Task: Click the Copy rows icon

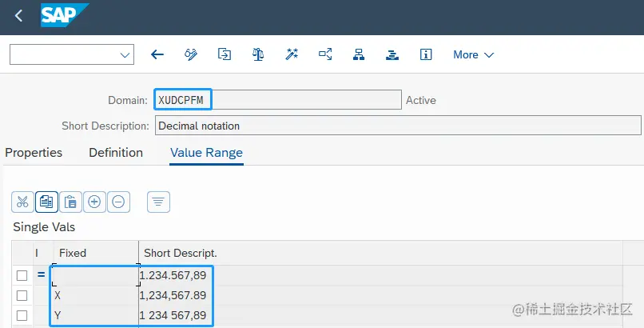Action: (46, 202)
